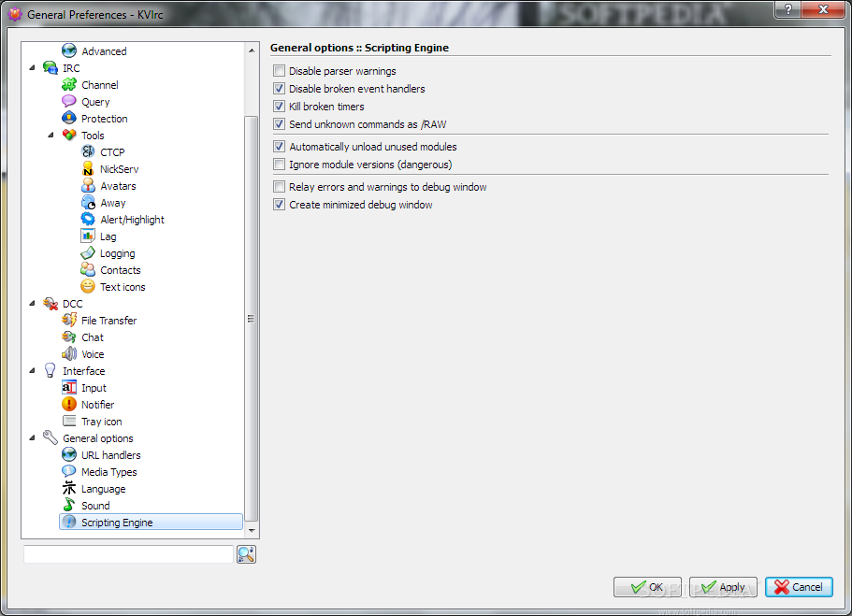Click the Avatars icon under Tools
Screen dimensions: 852x616
(88, 186)
